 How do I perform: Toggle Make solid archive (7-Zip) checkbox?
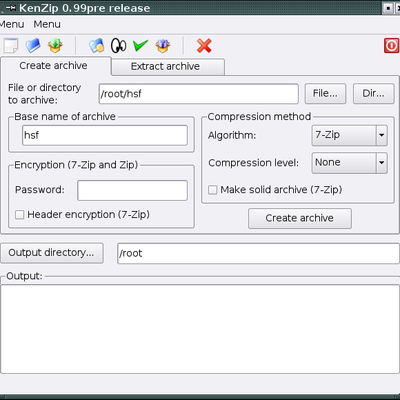(x=213, y=190)
